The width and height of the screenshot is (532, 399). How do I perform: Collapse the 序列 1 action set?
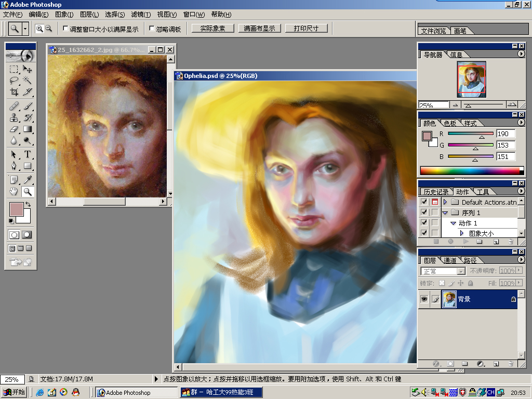tap(445, 212)
